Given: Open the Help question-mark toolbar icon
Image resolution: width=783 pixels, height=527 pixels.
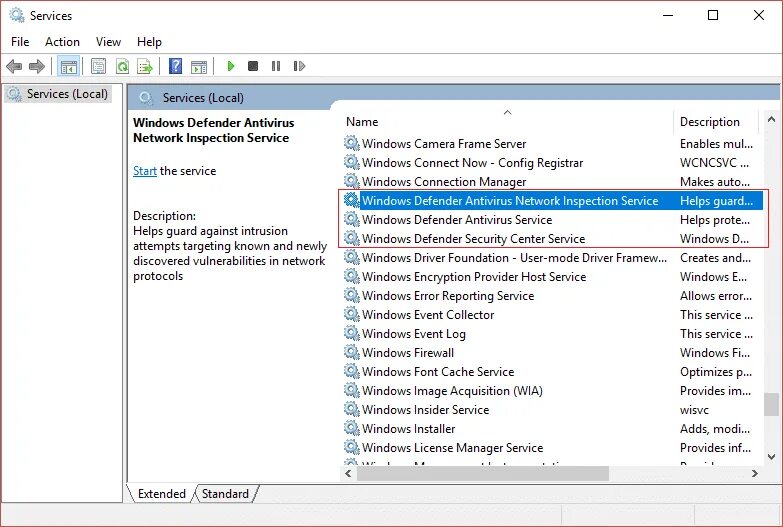Looking at the screenshot, I should point(175,66).
